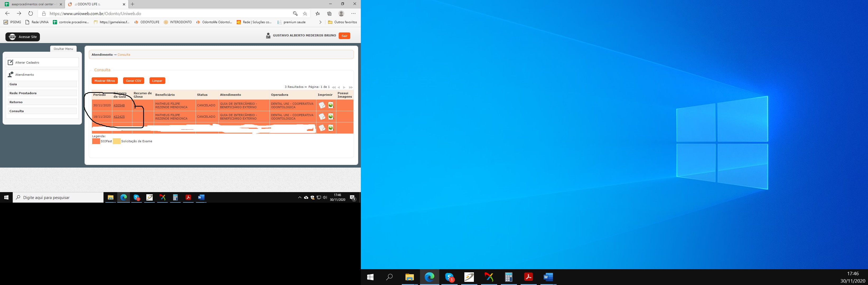Image resolution: width=868 pixels, height=285 pixels.
Task: Collapse sidebar using Ocultar Menu tab
Action: [x=63, y=49]
